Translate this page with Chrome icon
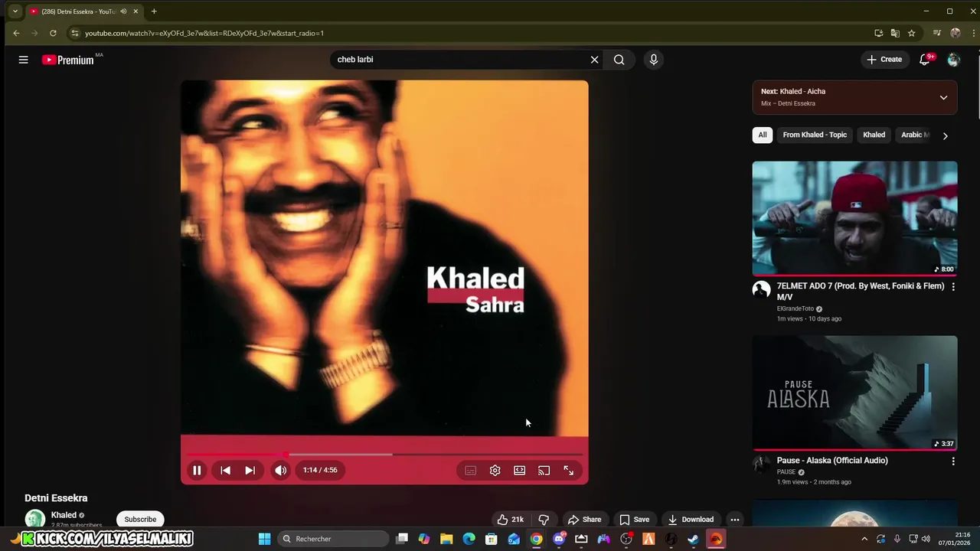Viewport: 980px width, 551px height. coord(895,33)
